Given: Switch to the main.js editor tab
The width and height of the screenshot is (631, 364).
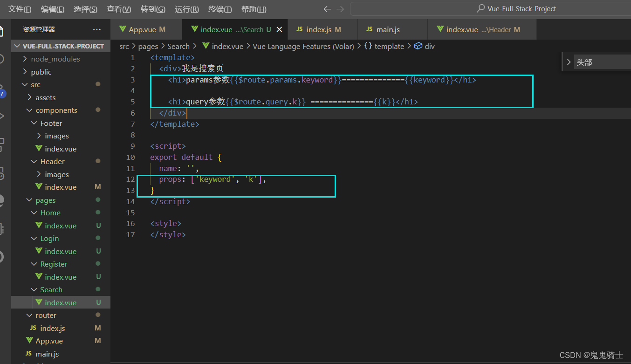Looking at the screenshot, I should [392, 29].
